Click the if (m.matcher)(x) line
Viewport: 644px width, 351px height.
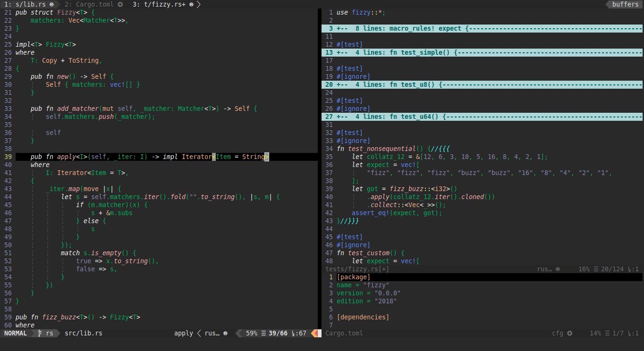112,205
